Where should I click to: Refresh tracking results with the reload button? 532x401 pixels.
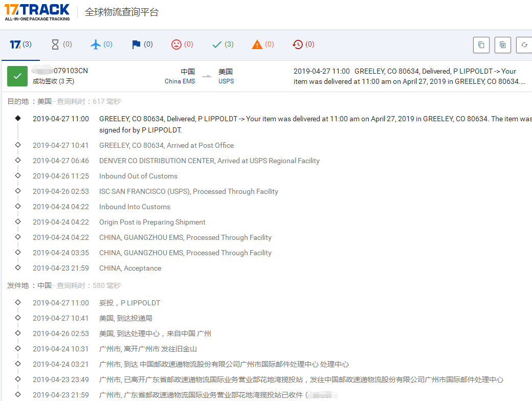(x=524, y=45)
